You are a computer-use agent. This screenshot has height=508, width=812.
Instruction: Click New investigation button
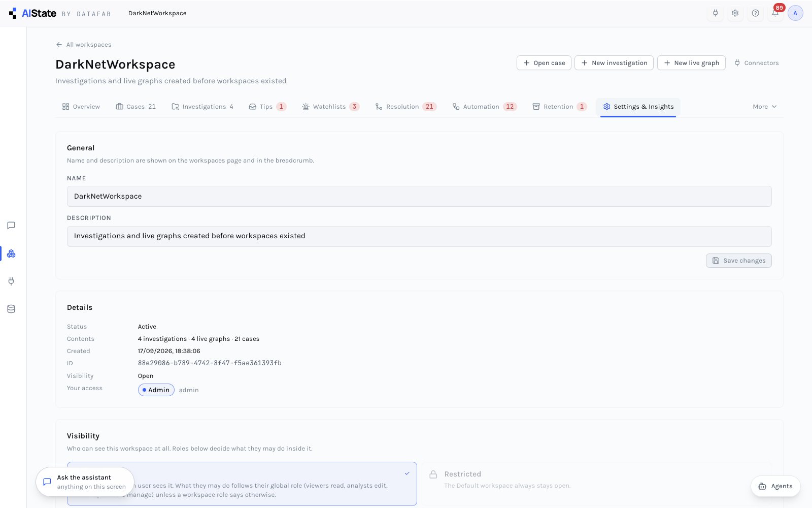point(614,63)
